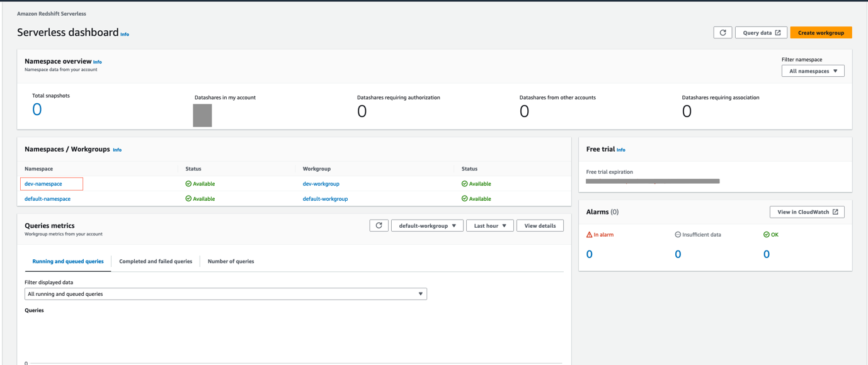The width and height of the screenshot is (868, 365).
Task: Click the OK status check icon
Action: click(x=767, y=235)
